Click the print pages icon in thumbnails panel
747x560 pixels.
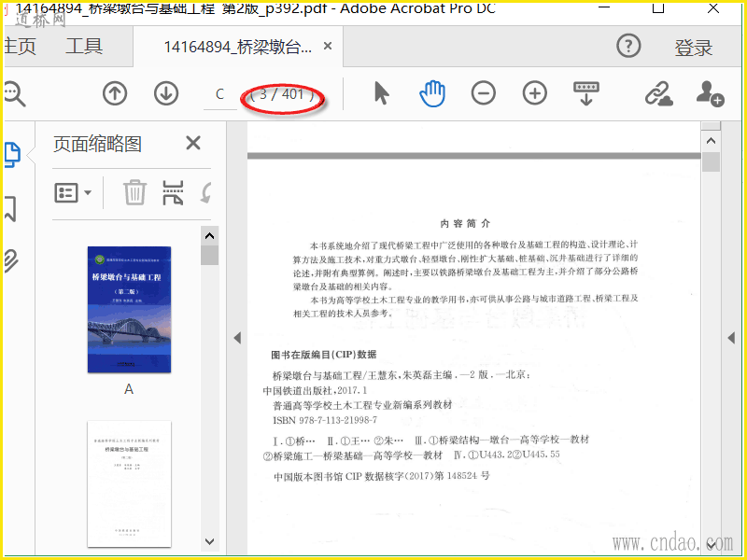tap(173, 192)
